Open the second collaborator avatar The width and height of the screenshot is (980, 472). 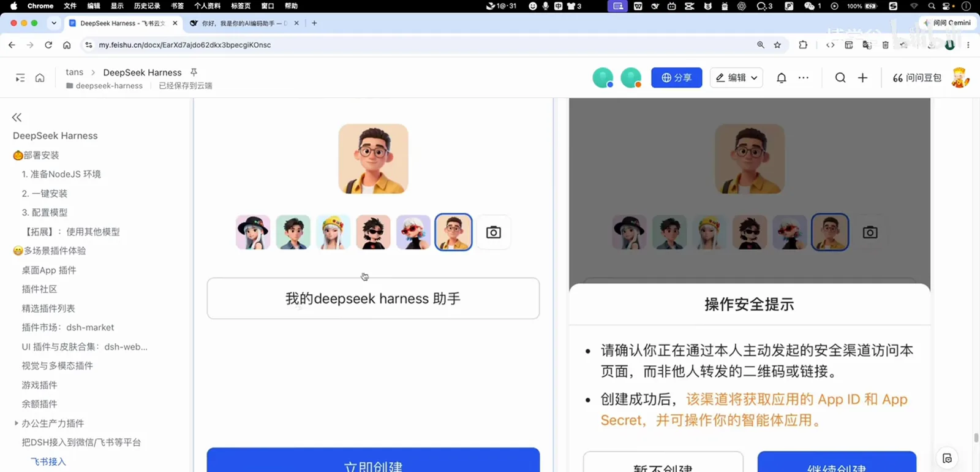pos(631,78)
